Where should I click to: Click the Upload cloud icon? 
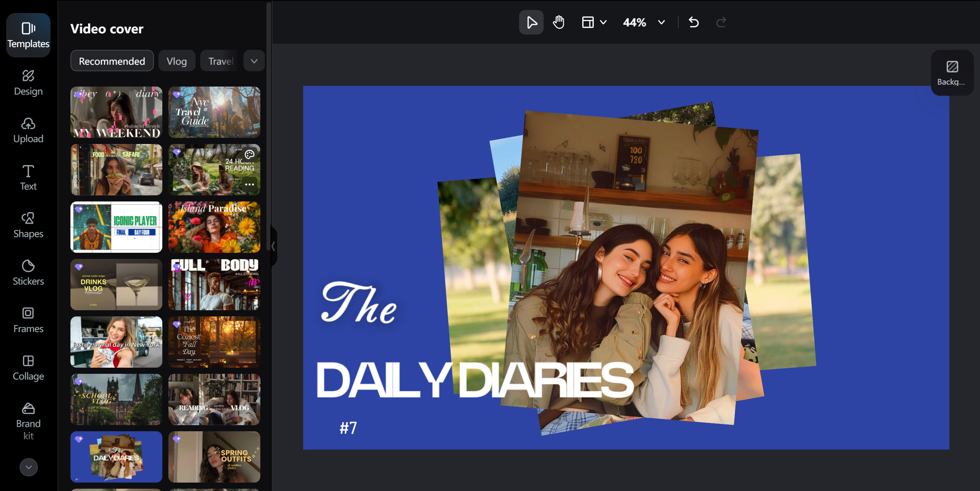click(28, 130)
